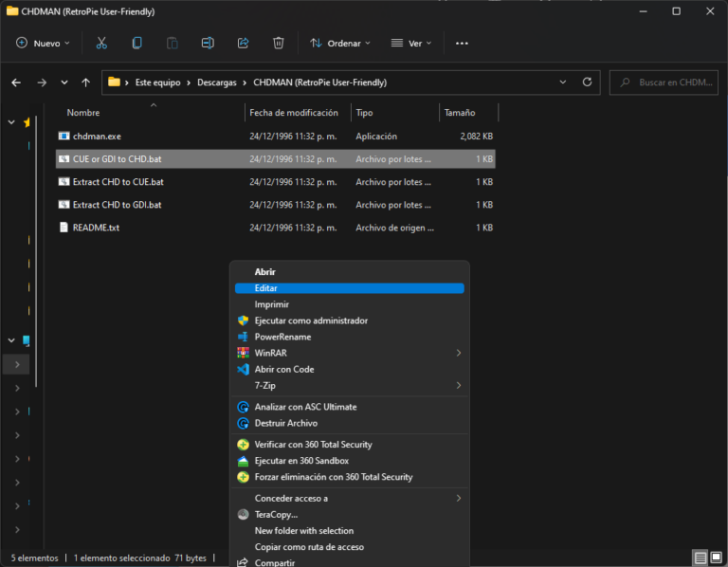Screen dimensions: 728x567
Task: Select Ejecutar como administrador from context menu
Action: (x=311, y=320)
